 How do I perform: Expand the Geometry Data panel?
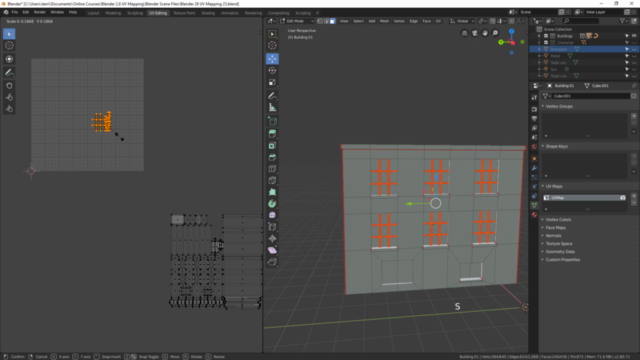(x=560, y=252)
